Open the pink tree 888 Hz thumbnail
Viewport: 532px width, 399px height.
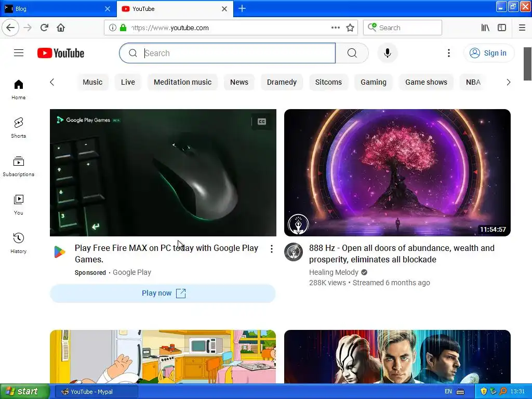pos(397,172)
